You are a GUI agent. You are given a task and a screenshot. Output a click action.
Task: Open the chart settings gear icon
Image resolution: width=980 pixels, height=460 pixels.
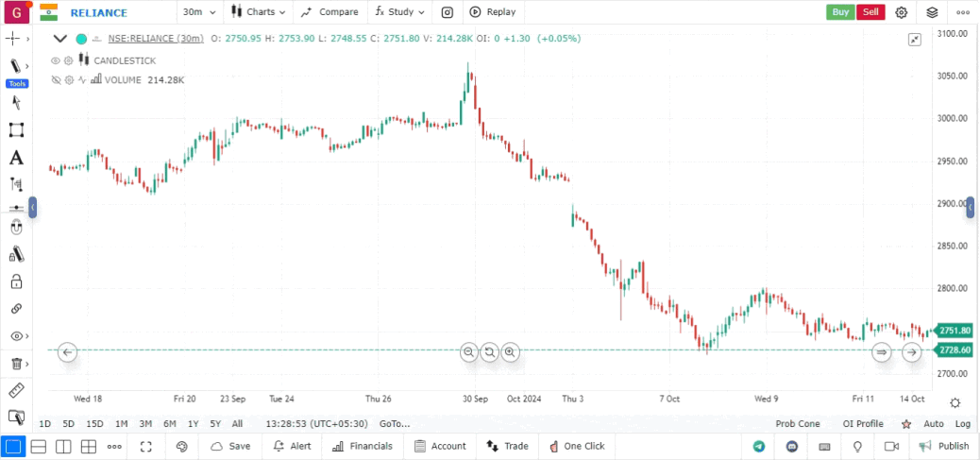(902, 12)
